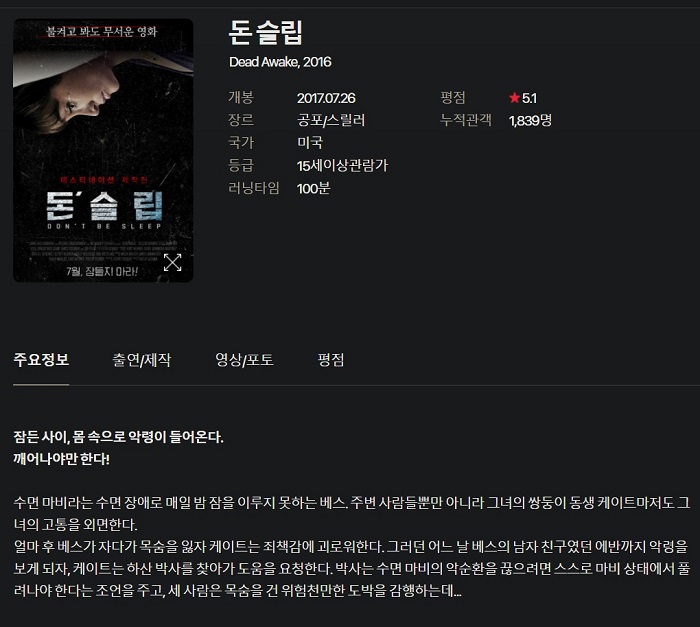The image size is (700, 627).
Task: Open the 주요정보 tab
Action: [x=41, y=359]
